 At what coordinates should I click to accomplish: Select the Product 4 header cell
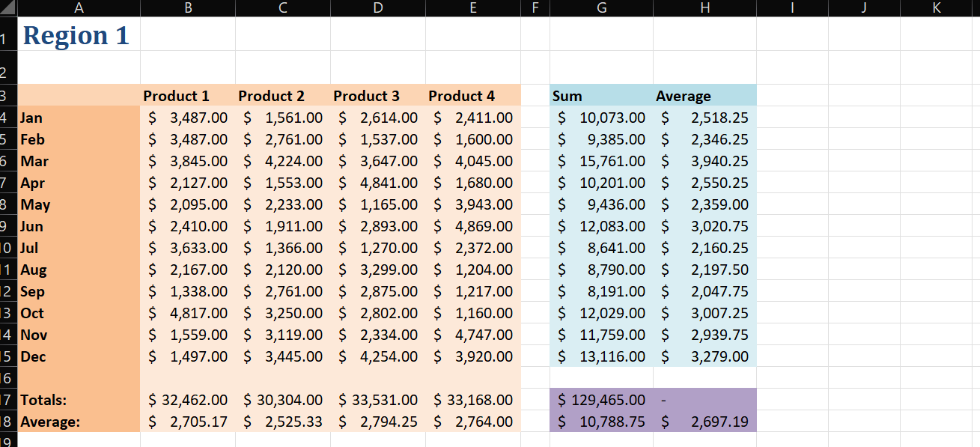tap(472, 96)
